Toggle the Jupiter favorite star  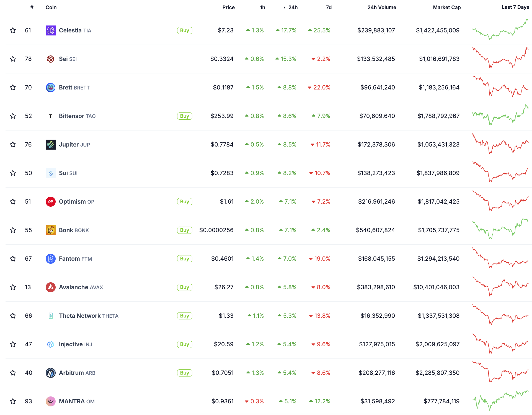point(13,145)
